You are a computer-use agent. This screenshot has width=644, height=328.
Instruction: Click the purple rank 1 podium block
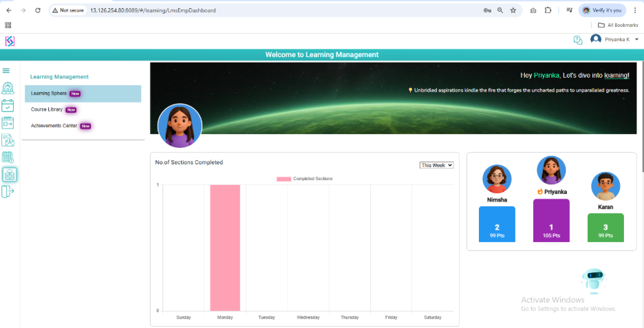[551, 221]
